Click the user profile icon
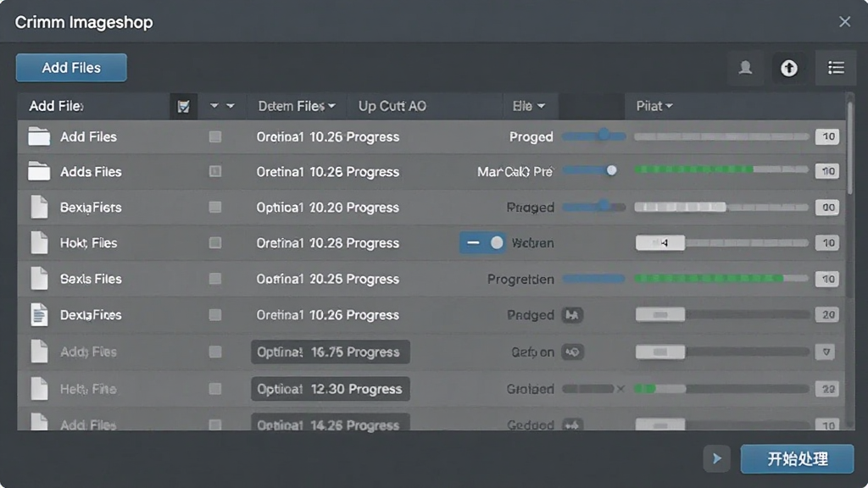This screenshot has height=488, width=868. 745,68
